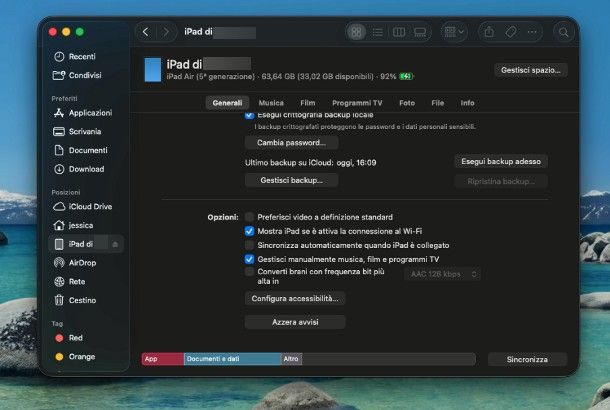Open the Finder search magnifier
The height and width of the screenshot is (410, 610).
(x=563, y=33)
